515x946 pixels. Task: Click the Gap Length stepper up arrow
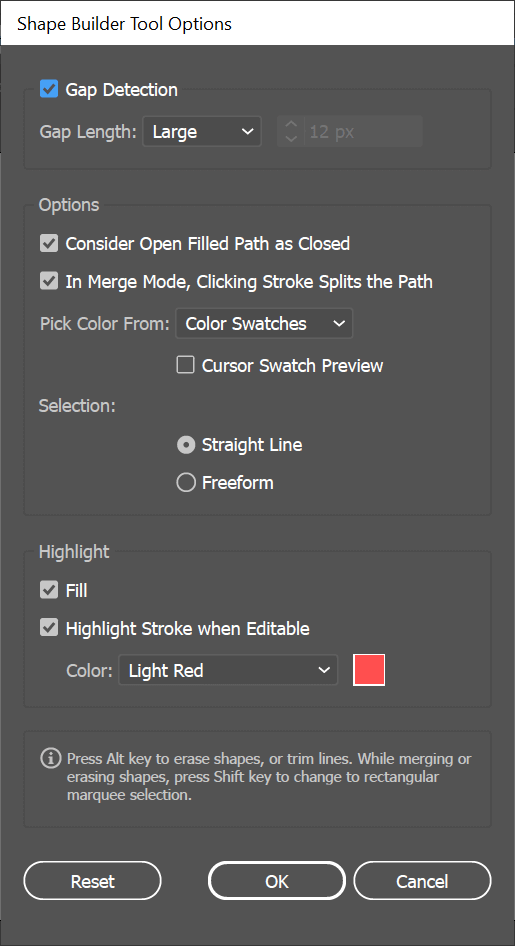coord(291,124)
